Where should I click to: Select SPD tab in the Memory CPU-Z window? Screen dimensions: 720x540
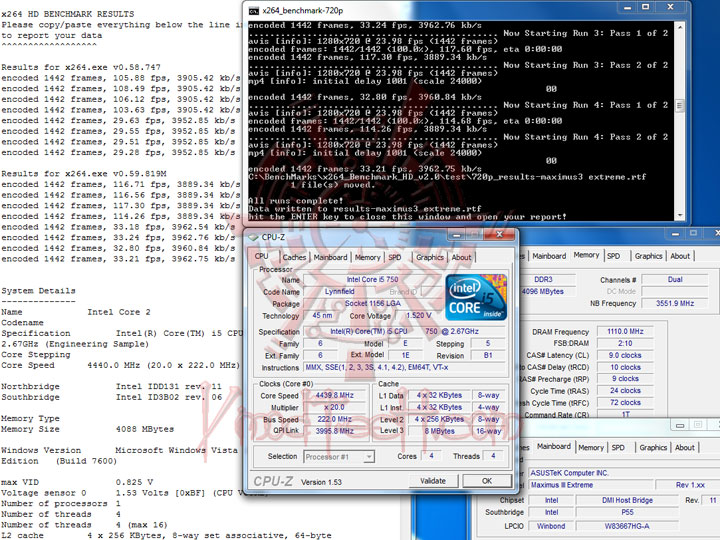pos(614,256)
